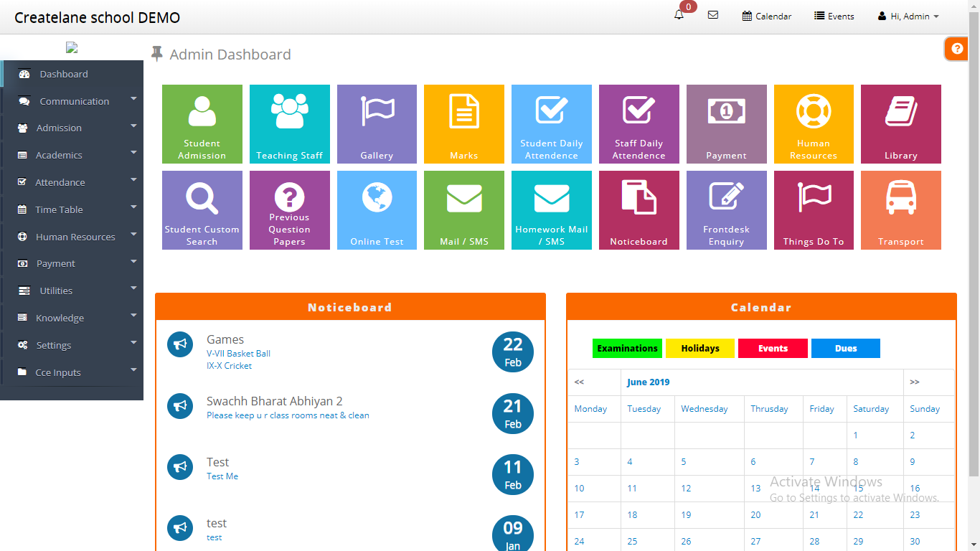Click the Gallery flag tile
Image resolution: width=980 pixels, height=551 pixels.
377,124
